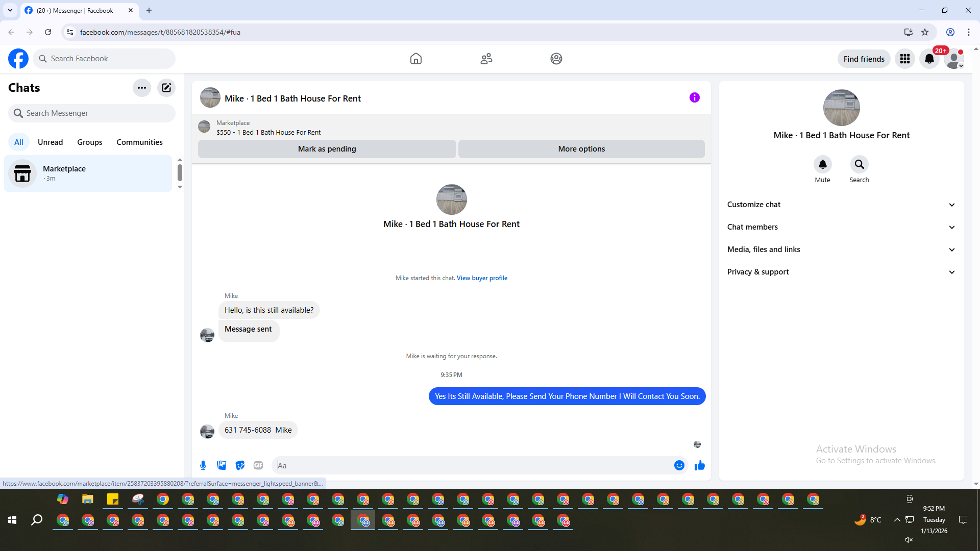Start a new message compose icon
The height and width of the screenshot is (551, 980).
click(x=166, y=88)
